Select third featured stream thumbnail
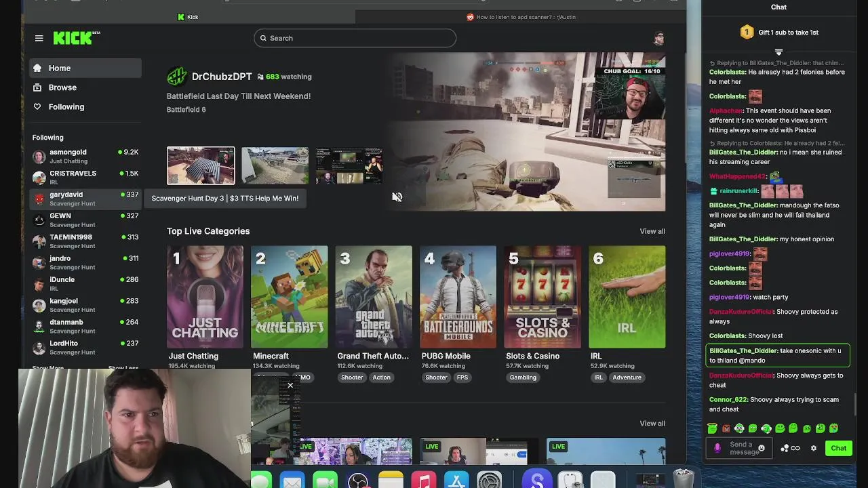 click(x=349, y=165)
